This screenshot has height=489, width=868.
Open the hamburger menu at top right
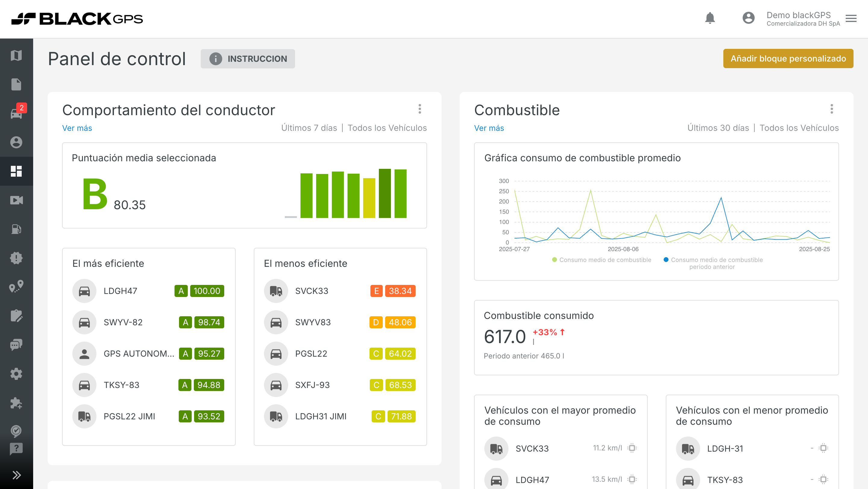click(851, 18)
